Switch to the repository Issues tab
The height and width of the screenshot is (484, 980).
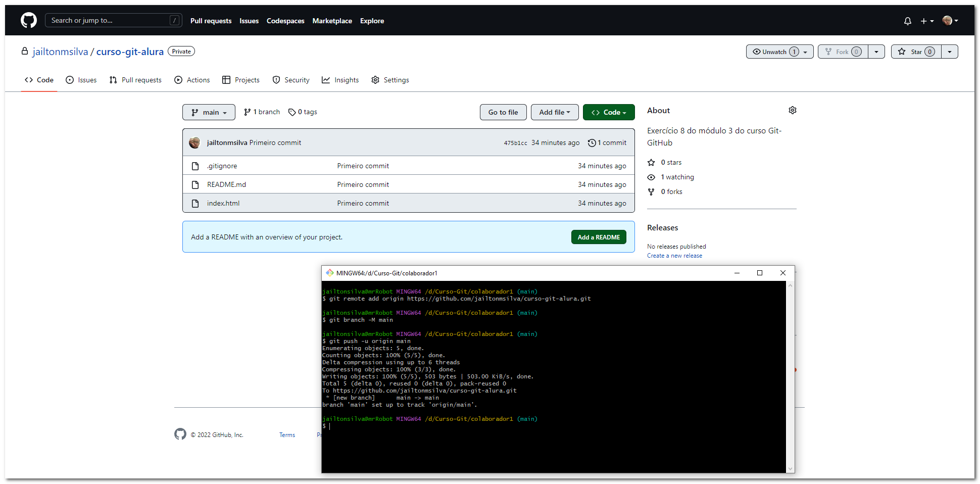81,80
